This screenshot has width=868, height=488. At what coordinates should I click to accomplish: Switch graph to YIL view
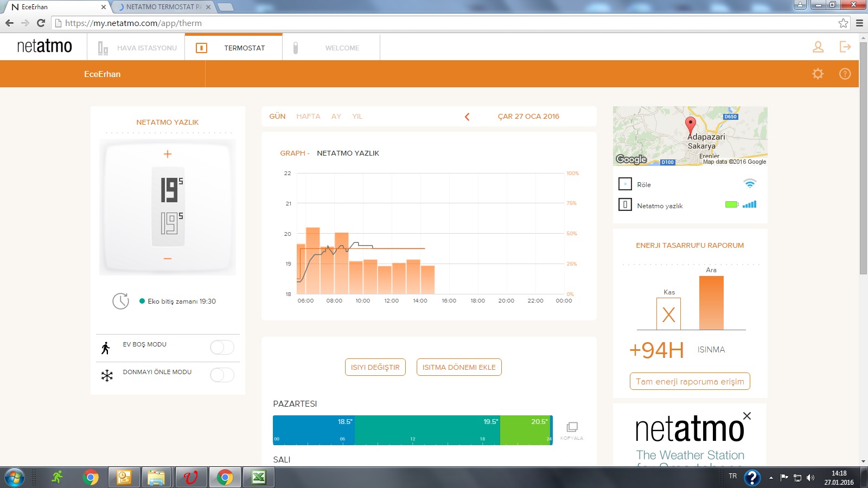click(357, 117)
